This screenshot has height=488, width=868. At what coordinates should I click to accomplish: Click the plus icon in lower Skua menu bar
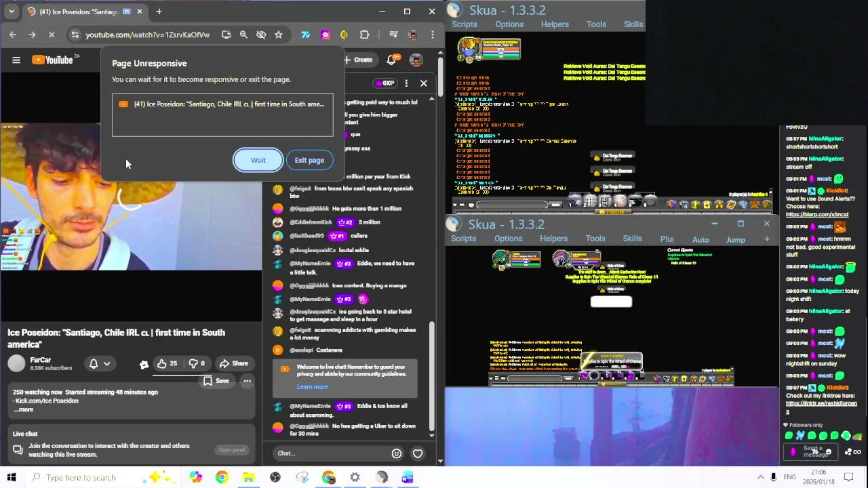click(x=767, y=239)
